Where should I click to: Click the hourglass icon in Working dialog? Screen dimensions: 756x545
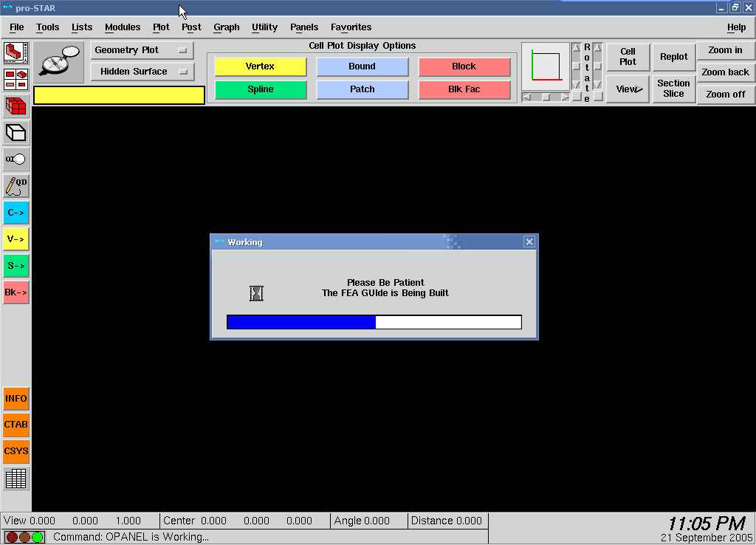[x=256, y=293]
